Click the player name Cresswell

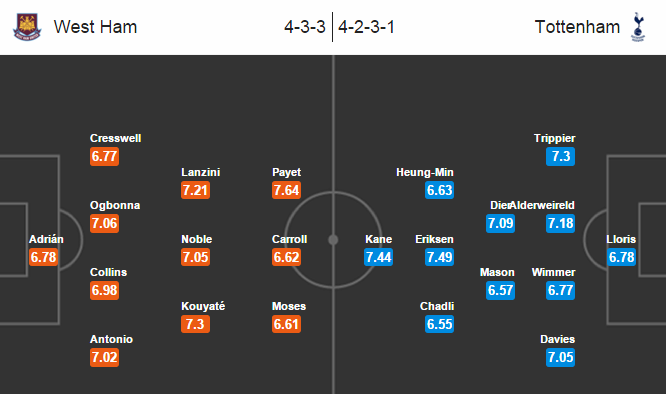[x=116, y=138]
